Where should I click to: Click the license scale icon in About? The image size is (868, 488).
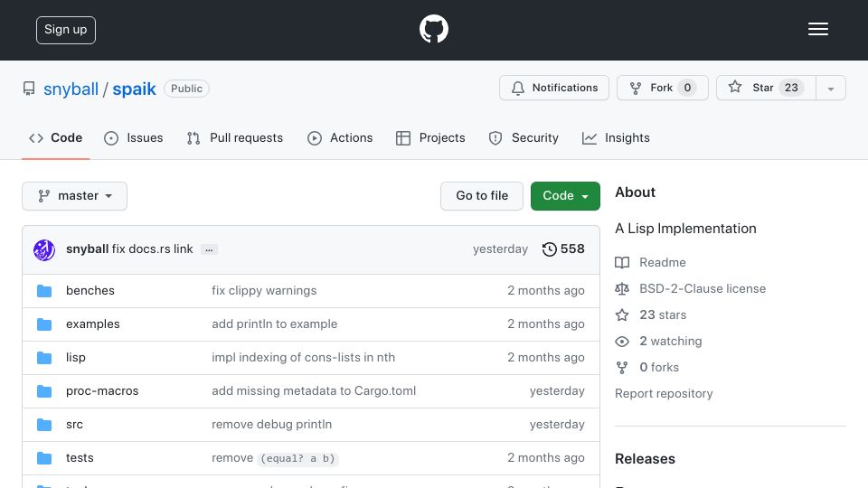pos(622,289)
